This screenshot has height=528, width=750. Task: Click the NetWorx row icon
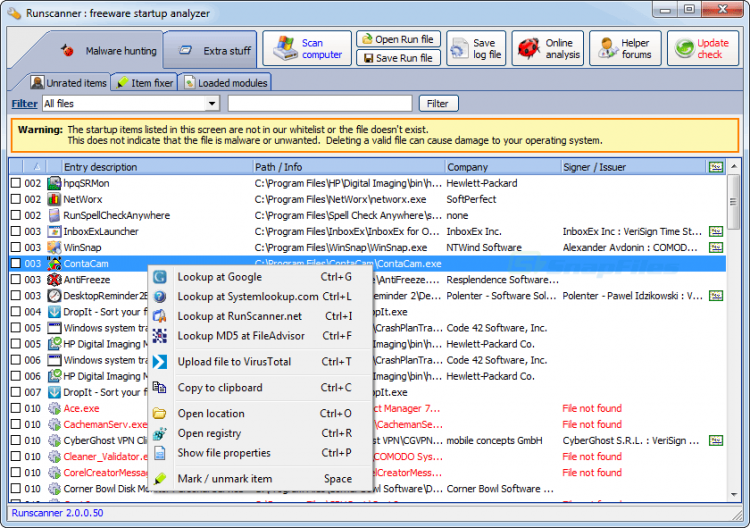point(54,199)
